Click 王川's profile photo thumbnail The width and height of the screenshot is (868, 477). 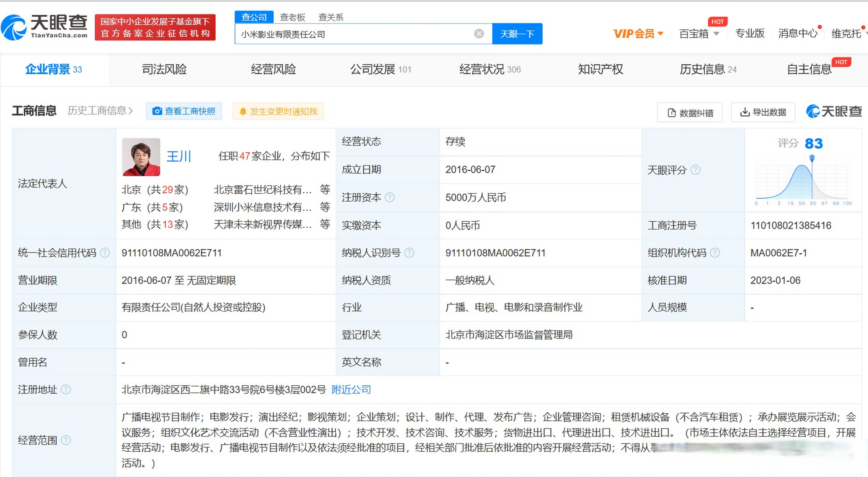pyautogui.click(x=141, y=157)
